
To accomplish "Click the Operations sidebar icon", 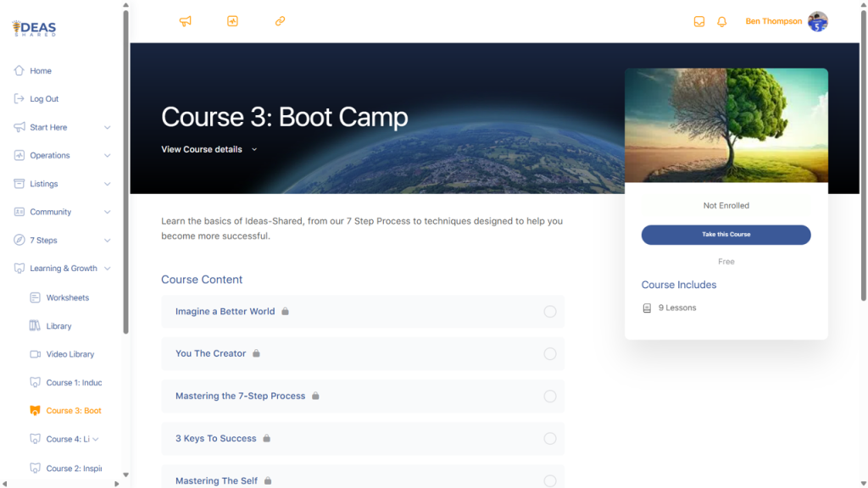I will (x=19, y=155).
